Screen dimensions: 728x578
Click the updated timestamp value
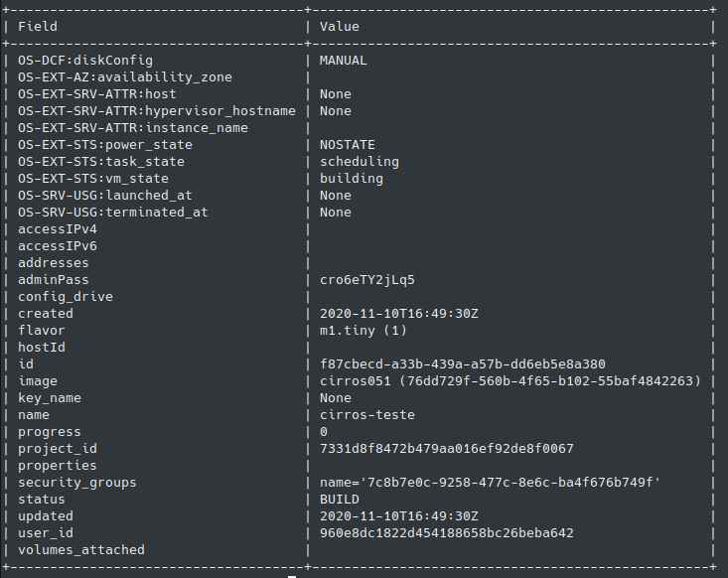tap(399, 516)
